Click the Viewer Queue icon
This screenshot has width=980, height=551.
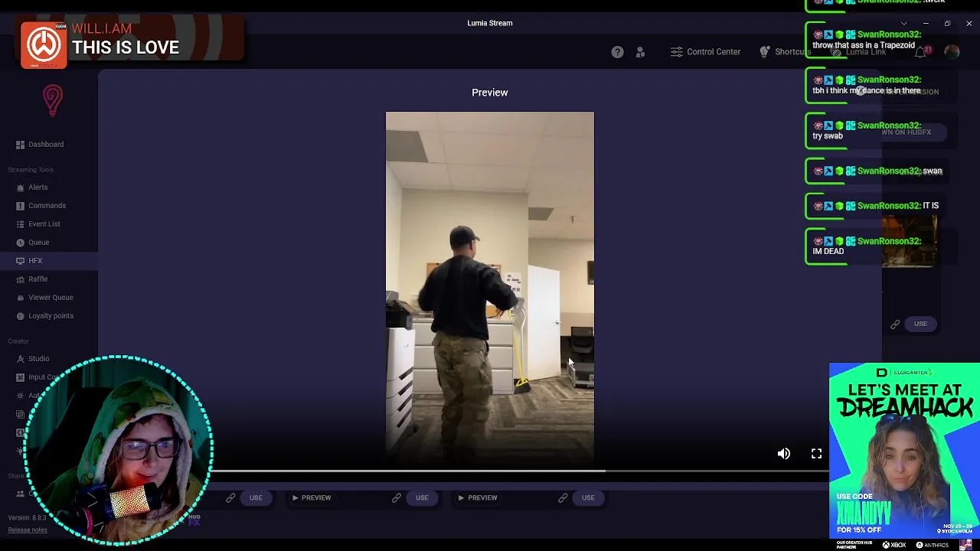point(21,297)
